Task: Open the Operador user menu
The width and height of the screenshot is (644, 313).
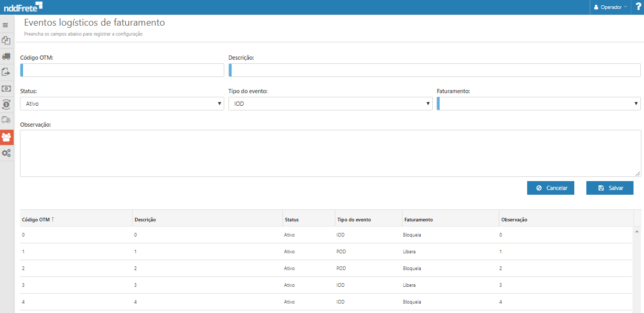Action: pyautogui.click(x=610, y=7)
